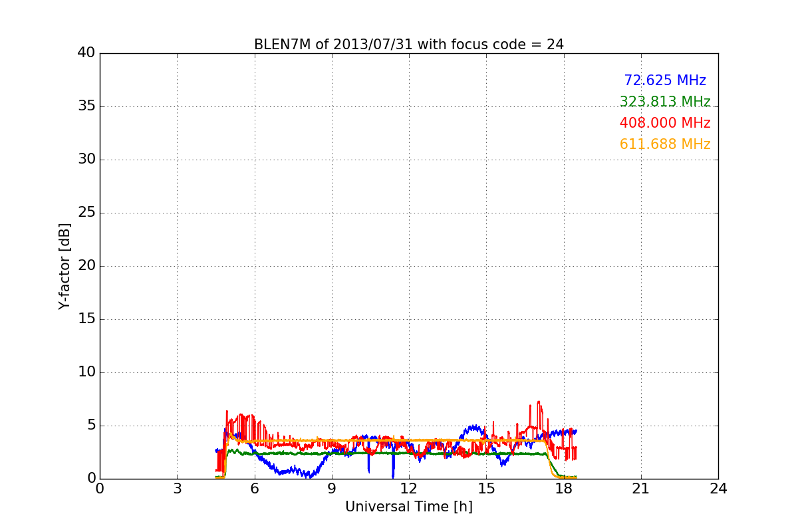
Task: Click the y-axis tick label '30'
Action: pos(86,160)
